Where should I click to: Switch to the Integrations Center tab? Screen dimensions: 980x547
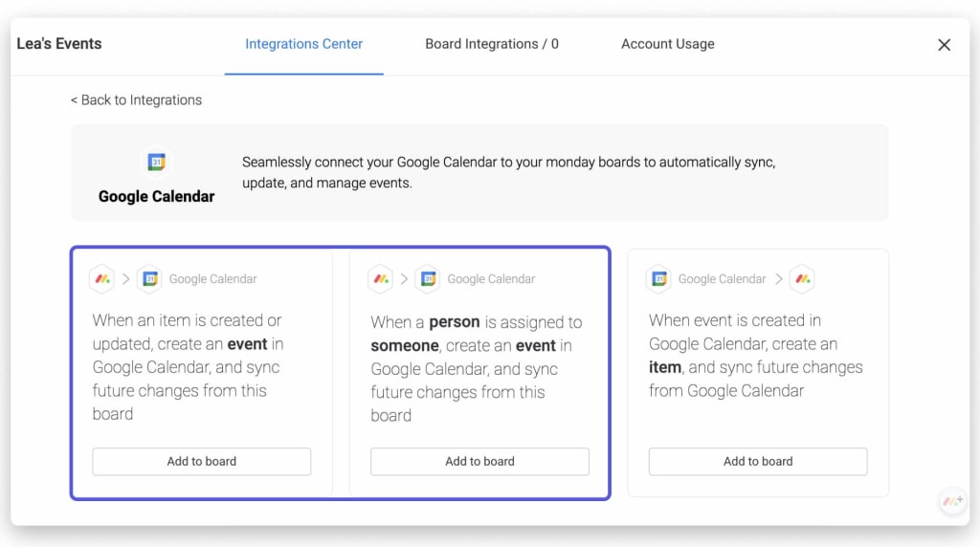pyautogui.click(x=303, y=44)
